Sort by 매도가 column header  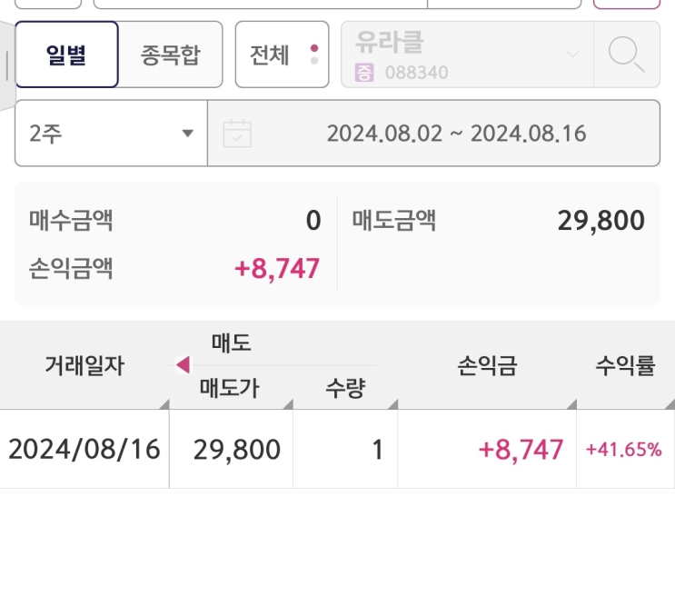[x=230, y=388]
